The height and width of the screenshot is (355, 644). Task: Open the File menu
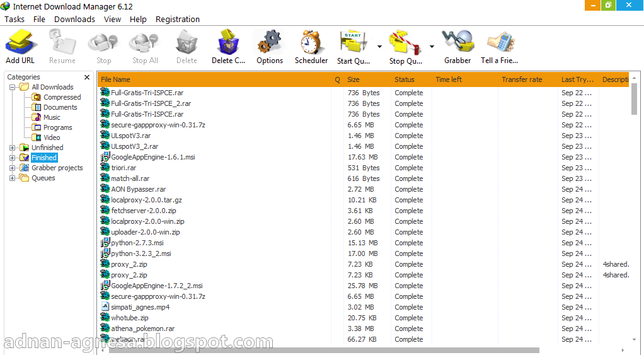coord(39,20)
